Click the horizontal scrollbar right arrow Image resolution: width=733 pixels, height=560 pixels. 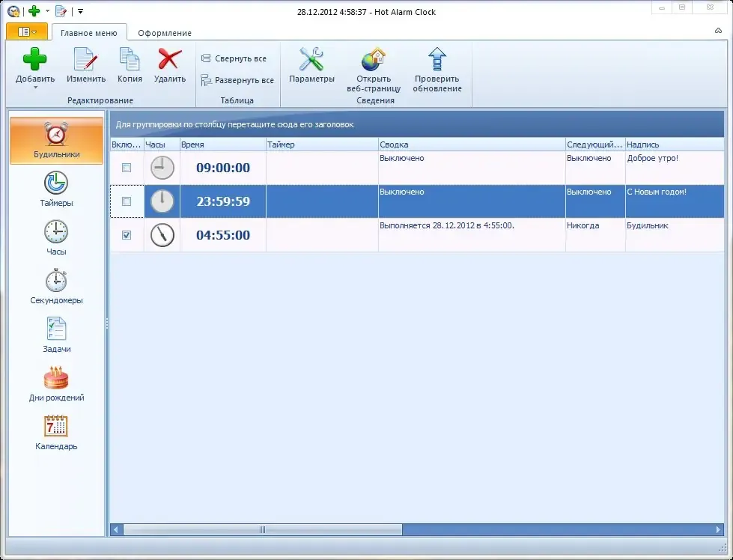[x=718, y=529]
